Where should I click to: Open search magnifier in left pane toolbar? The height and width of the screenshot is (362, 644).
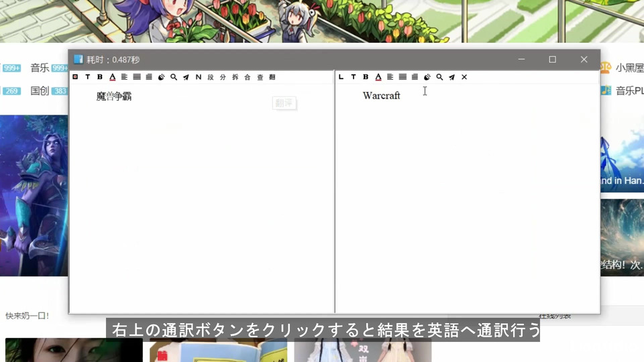(x=174, y=76)
